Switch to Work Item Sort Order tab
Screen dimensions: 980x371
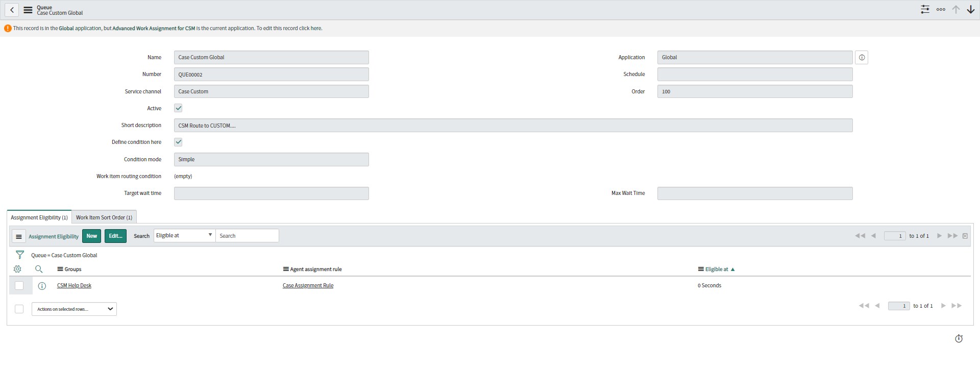[x=104, y=217]
